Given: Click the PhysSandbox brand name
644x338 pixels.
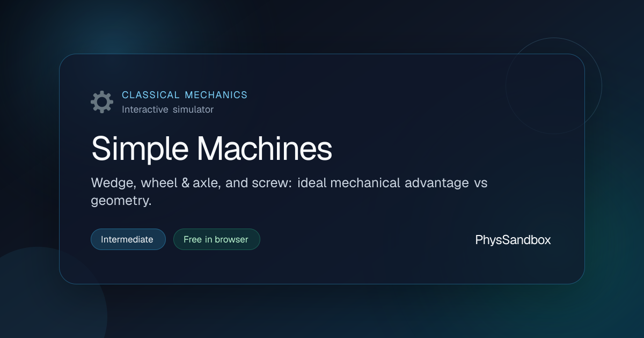Looking at the screenshot, I should pos(513,240).
